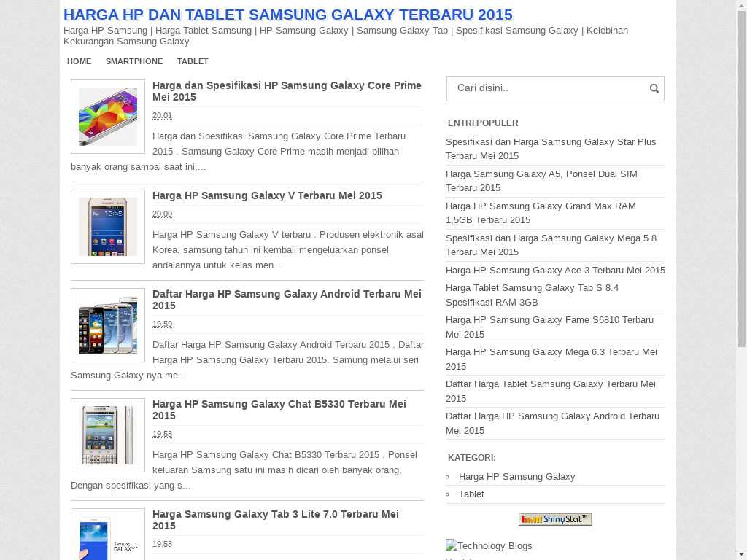The height and width of the screenshot is (560, 747).
Task: Open post Harga Samsung Galaxy Tab 3 Lite 7.0
Action: point(275,519)
